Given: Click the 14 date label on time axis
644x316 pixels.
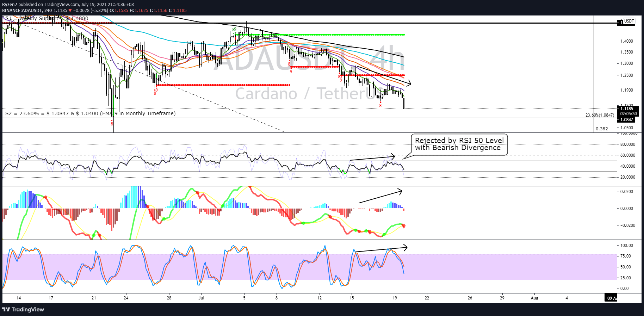Looking at the screenshot, I should pos(19,298).
